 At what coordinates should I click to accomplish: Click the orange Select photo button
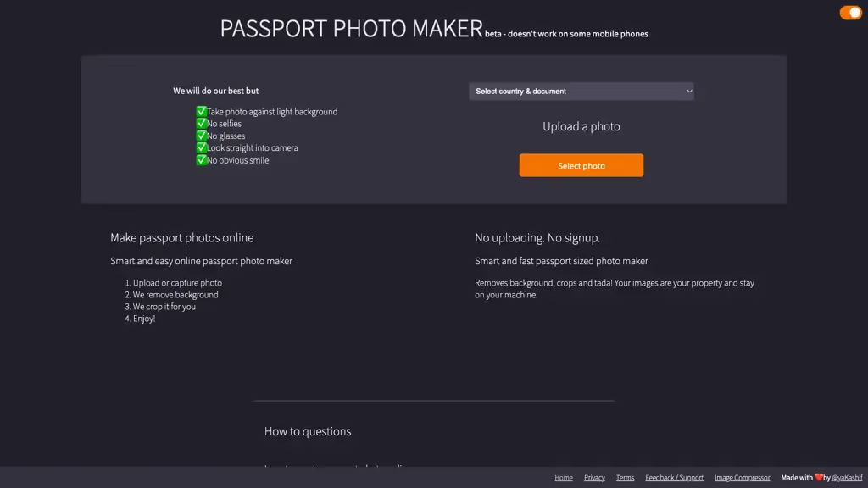click(581, 165)
